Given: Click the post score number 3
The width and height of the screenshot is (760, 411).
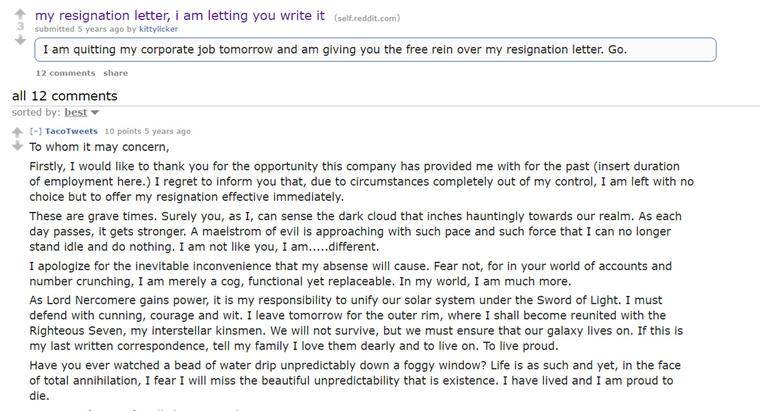Looking at the screenshot, I should coord(20,26).
